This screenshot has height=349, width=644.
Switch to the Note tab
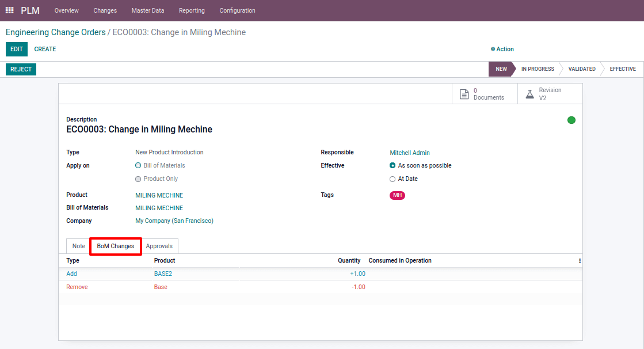click(x=78, y=246)
